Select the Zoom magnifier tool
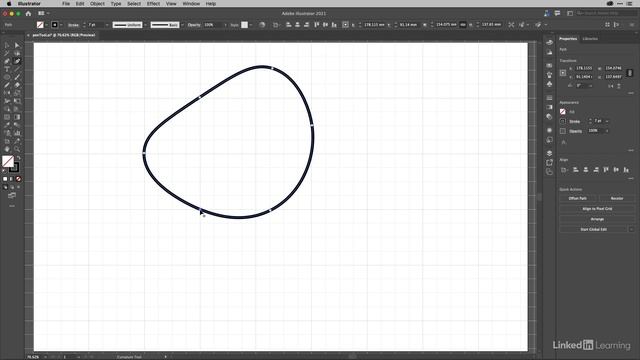The height and width of the screenshot is (360, 640). [x=17, y=149]
